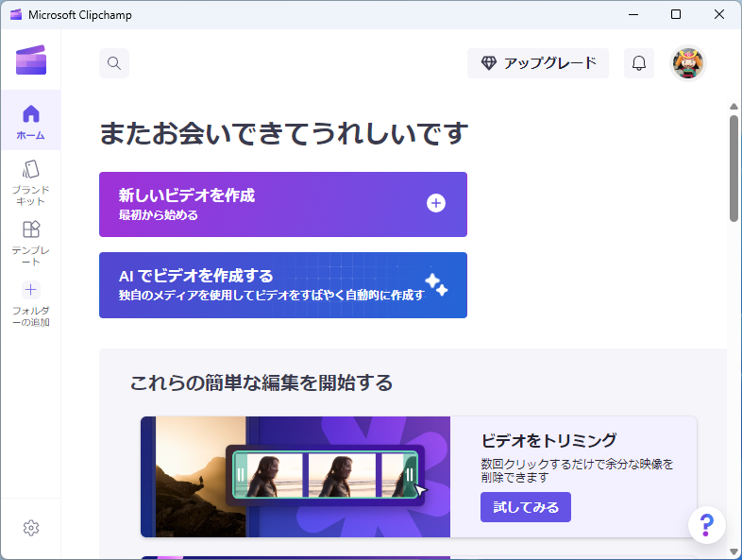Click 新しいビデオを作成 button
This screenshot has height=560, width=742.
coord(283,205)
